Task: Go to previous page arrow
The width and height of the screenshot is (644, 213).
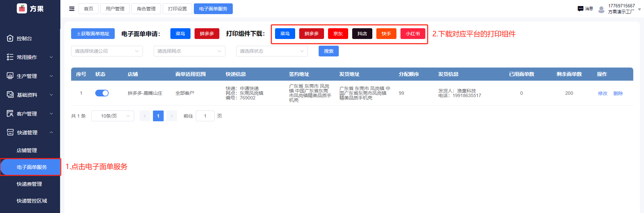Action: [x=145, y=116]
